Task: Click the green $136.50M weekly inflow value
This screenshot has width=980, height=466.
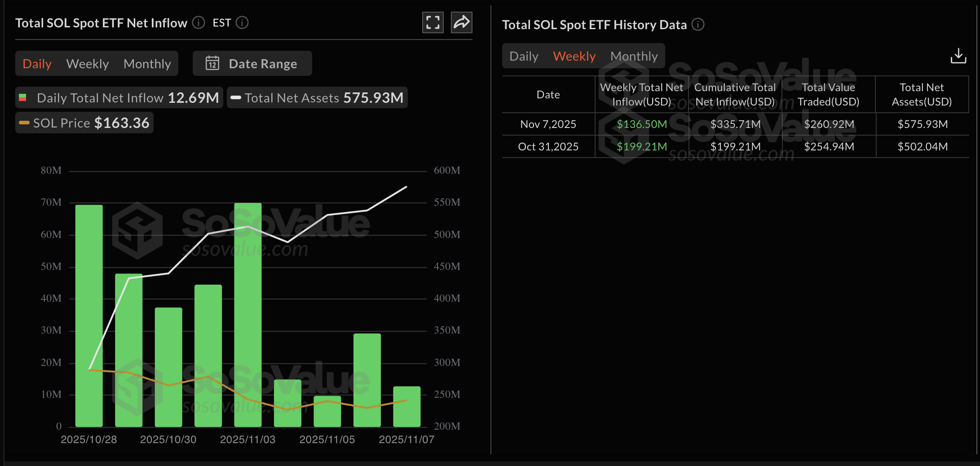Action: [x=642, y=124]
